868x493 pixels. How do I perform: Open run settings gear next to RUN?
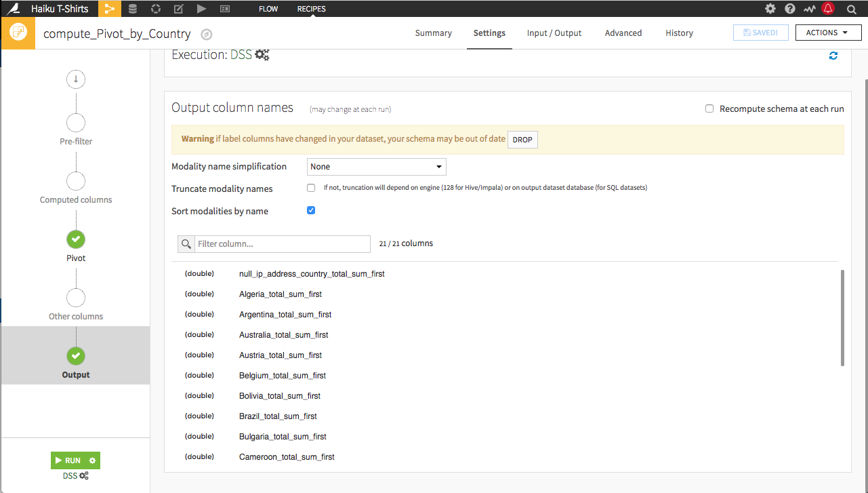(93, 460)
